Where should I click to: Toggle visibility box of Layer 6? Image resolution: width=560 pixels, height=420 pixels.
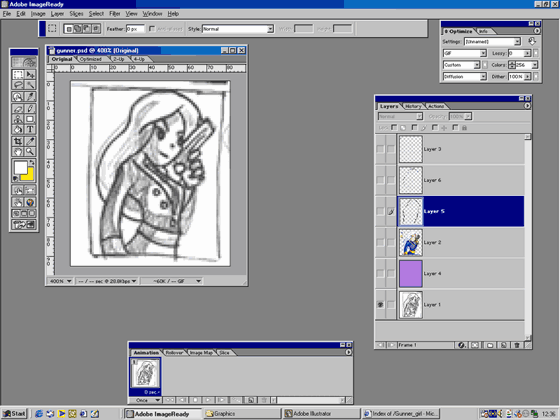tap(380, 180)
